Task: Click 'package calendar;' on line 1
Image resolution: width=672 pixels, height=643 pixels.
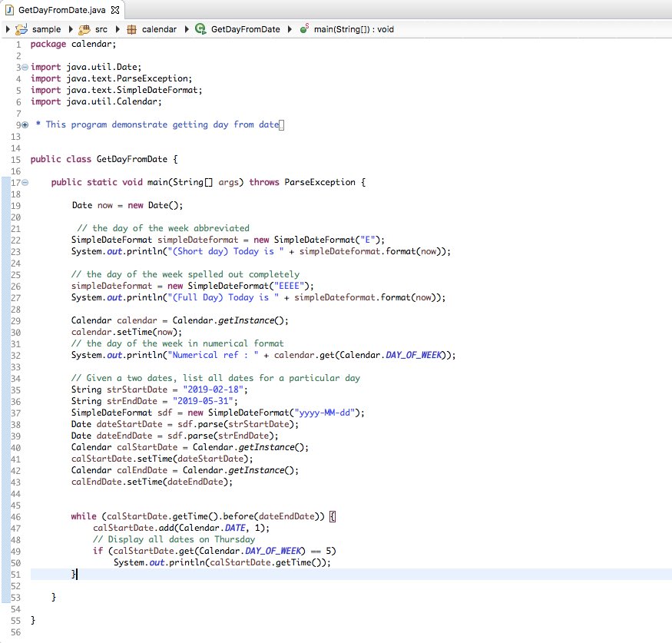Action: coord(73,44)
